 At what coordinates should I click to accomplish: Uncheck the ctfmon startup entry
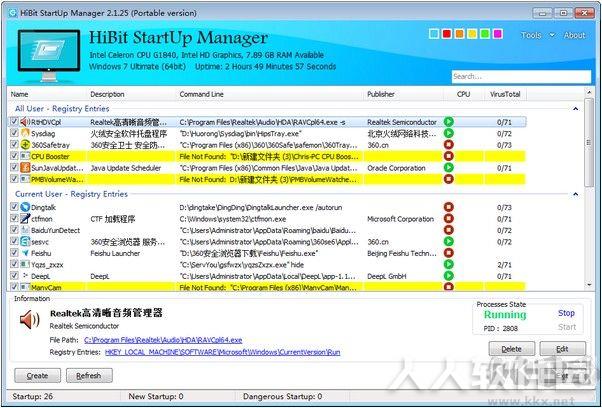pyautogui.click(x=14, y=218)
